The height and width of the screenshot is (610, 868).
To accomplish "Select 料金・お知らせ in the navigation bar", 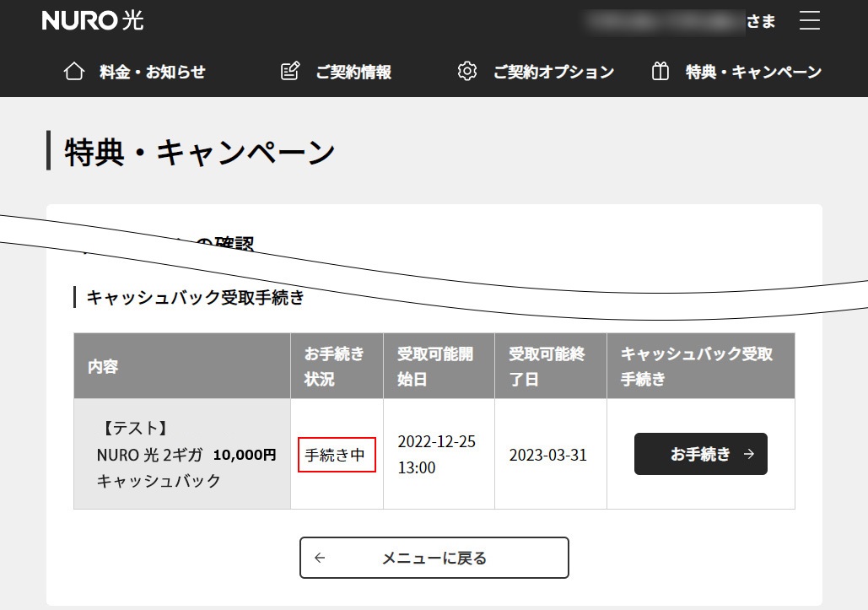I will point(154,72).
